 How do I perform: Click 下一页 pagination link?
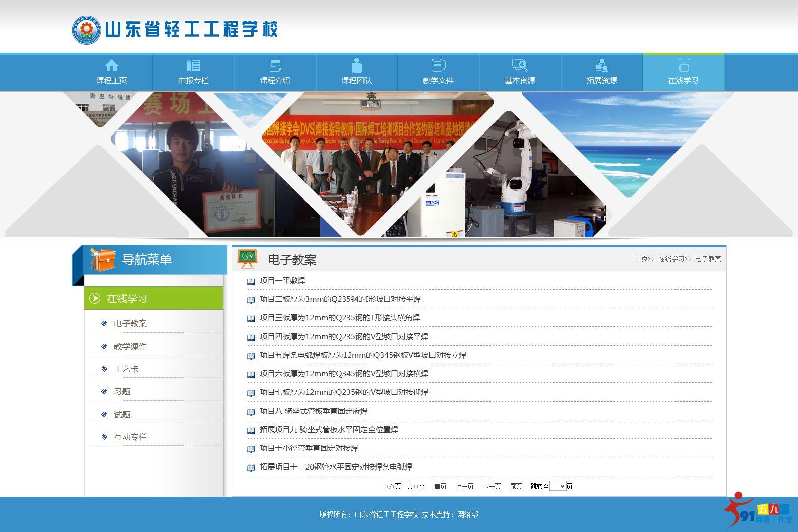[x=492, y=486]
